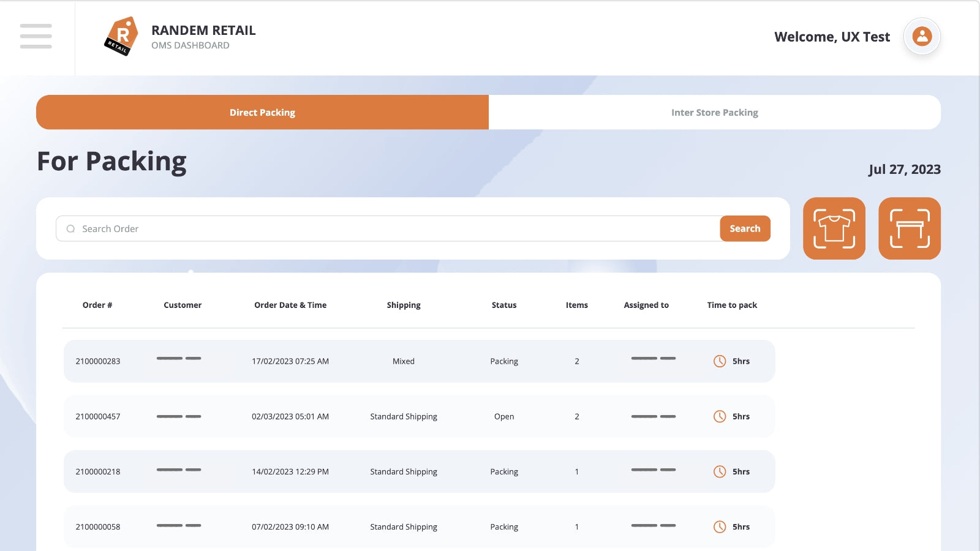Viewport: 980px width, 551px height.
Task: Click clock icon for order 2100000457
Action: click(x=720, y=416)
